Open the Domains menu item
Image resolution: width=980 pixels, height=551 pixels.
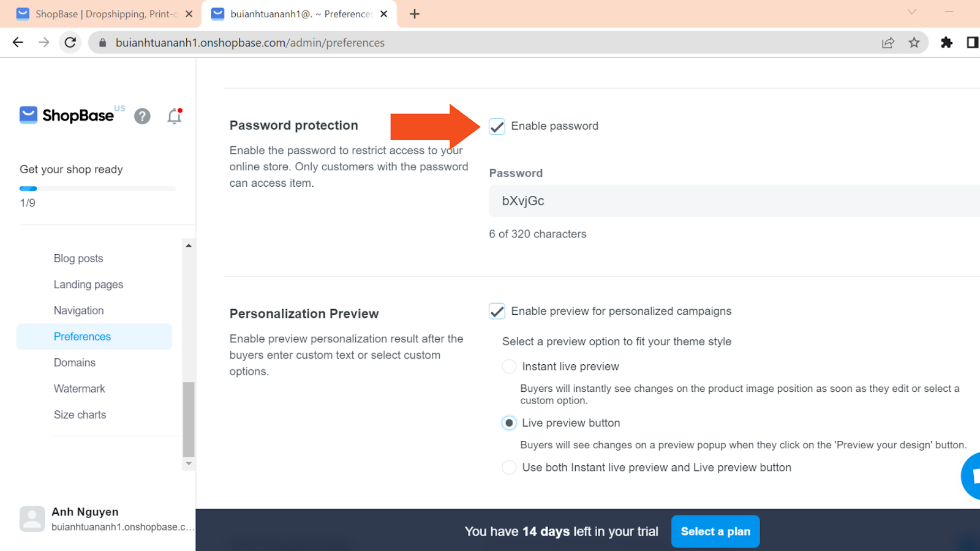pyautogui.click(x=75, y=362)
